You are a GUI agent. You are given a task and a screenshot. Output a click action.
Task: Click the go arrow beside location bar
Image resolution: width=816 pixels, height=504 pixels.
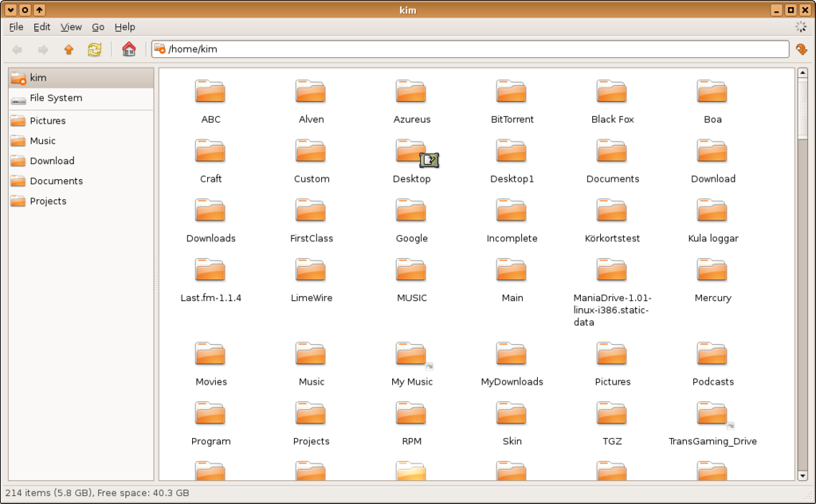click(802, 49)
